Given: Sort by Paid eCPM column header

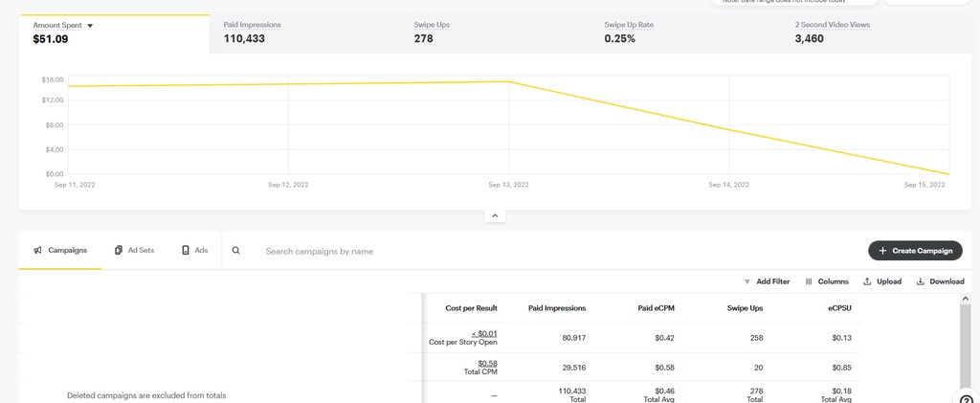Looking at the screenshot, I should [x=655, y=308].
